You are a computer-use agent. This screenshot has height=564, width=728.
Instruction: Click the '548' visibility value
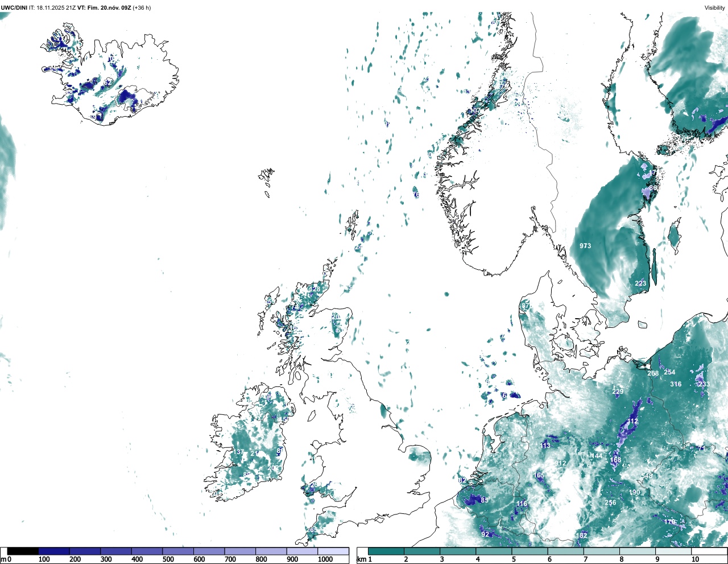(x=647, y=476)
